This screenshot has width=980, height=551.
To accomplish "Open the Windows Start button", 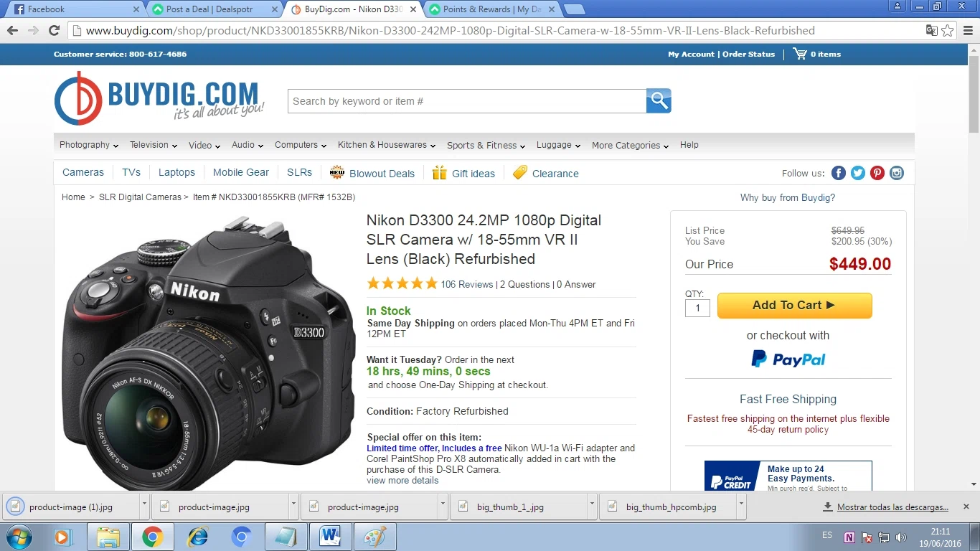I will (x=19, y=537).
